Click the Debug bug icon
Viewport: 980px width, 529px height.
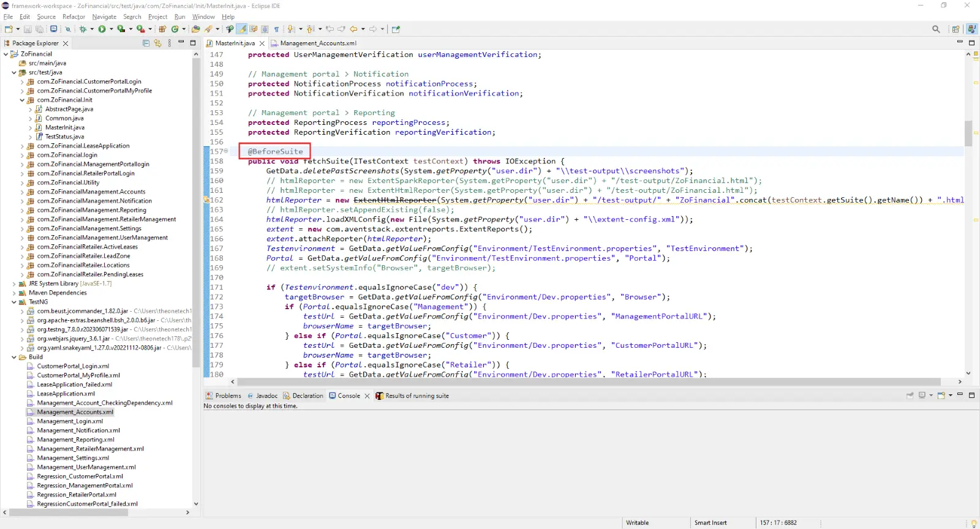pos(83,29)
